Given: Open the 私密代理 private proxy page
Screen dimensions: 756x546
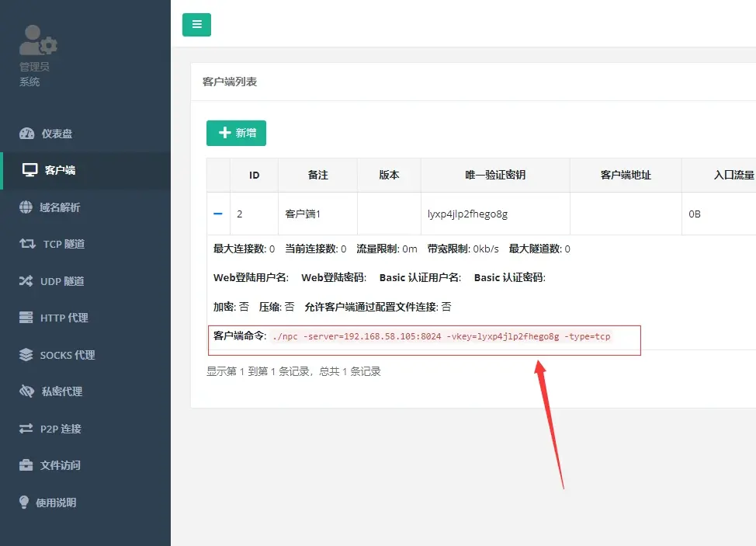Looking at the screenshot, I should [x=58, y=391].
